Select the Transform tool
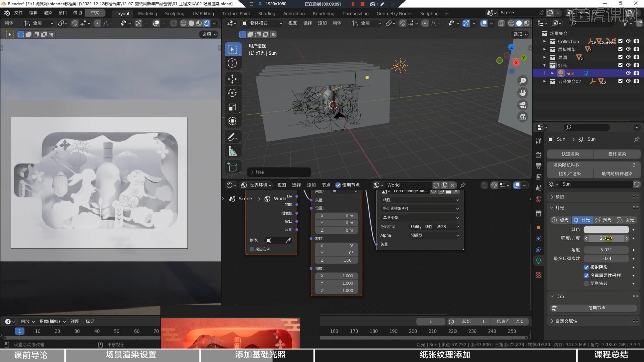This screenshot has width=644, height=362. [x=232, y=121]
